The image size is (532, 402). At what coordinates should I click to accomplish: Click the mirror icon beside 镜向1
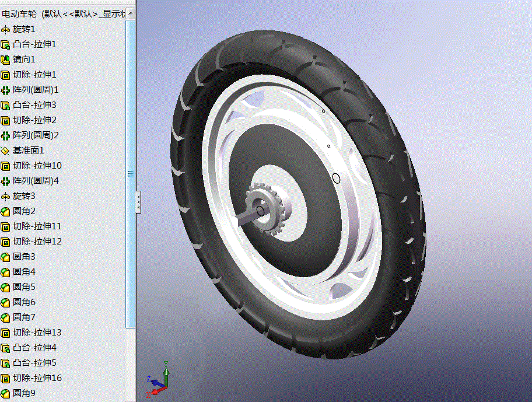coord(5,60)
